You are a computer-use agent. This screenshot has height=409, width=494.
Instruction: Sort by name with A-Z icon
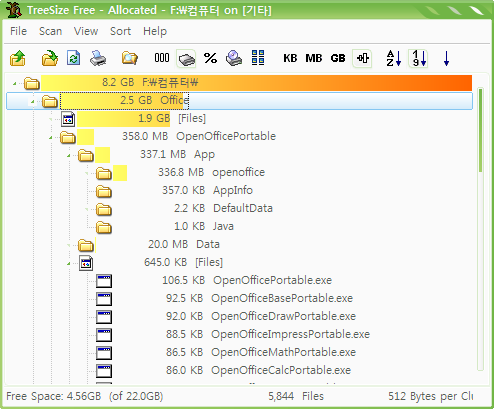click(394, 58)
